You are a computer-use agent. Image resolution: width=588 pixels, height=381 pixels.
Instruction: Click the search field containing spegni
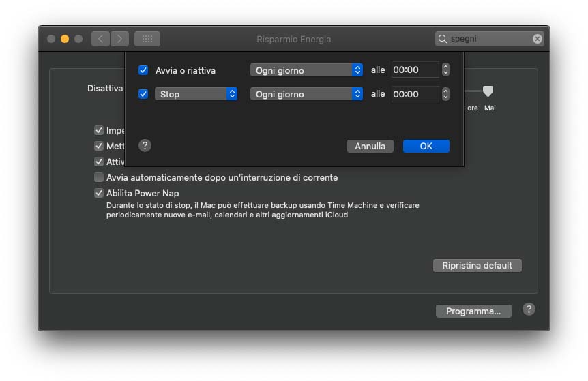(489, 39)
